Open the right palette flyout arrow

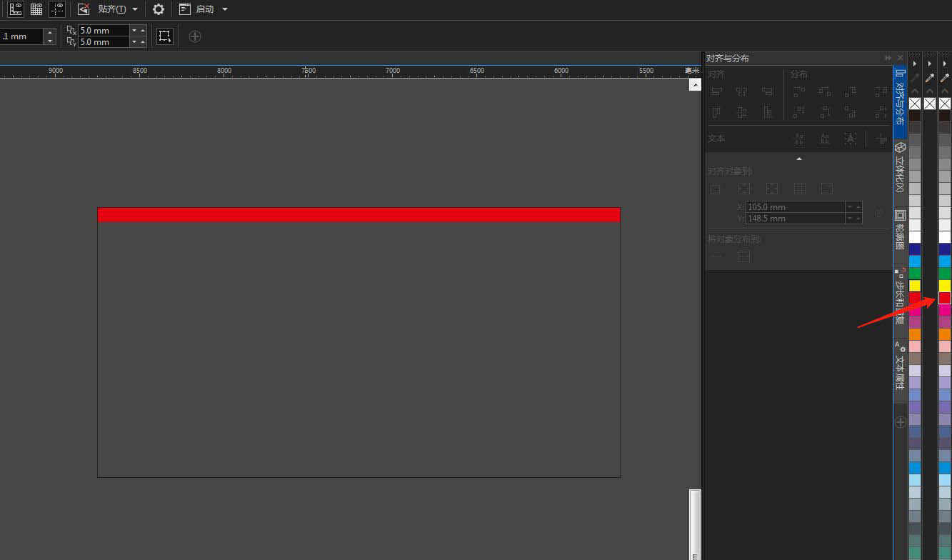point(945,64)
